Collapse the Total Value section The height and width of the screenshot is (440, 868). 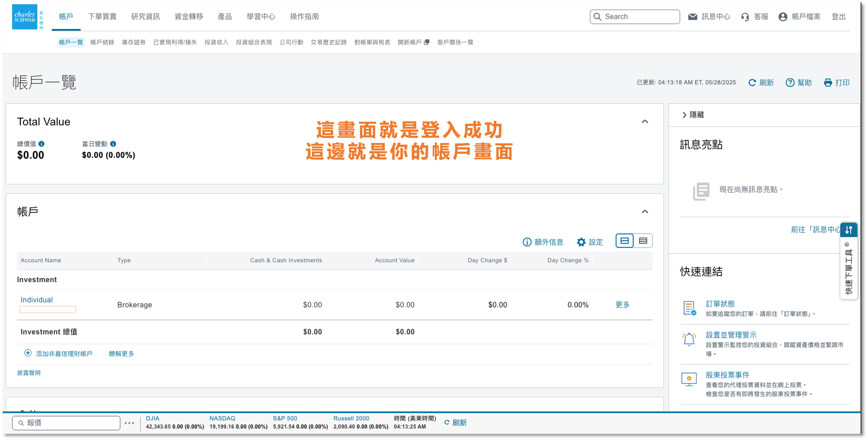click(645, 121)
